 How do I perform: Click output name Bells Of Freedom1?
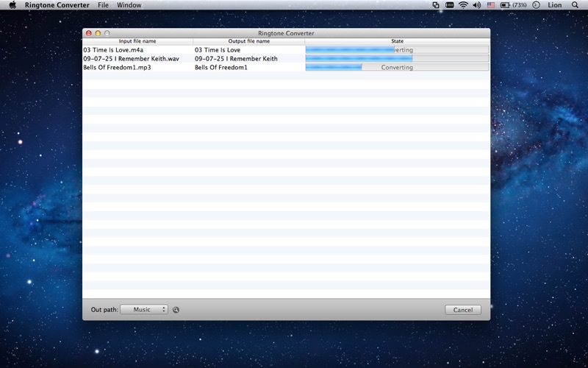pyautogui.click(x=221, y=67)
